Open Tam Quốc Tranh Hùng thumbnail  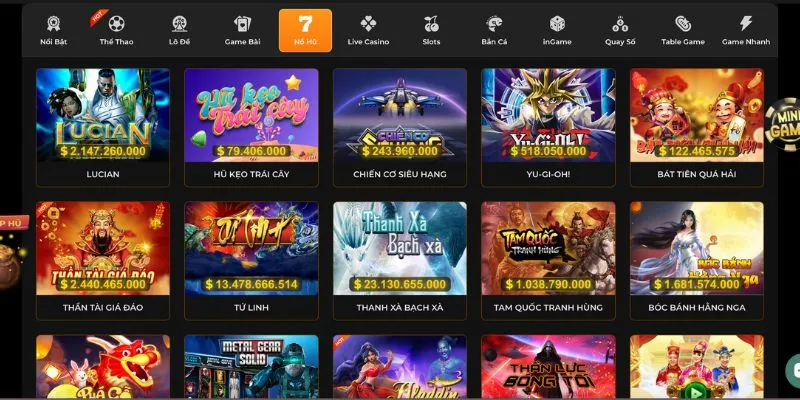(x=548, y=248)
